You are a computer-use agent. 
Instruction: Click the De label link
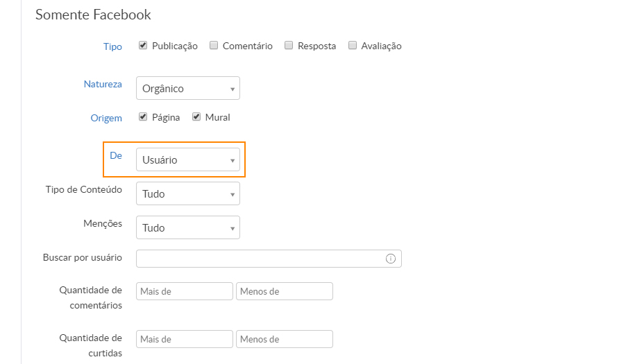(x=116, y=156)
